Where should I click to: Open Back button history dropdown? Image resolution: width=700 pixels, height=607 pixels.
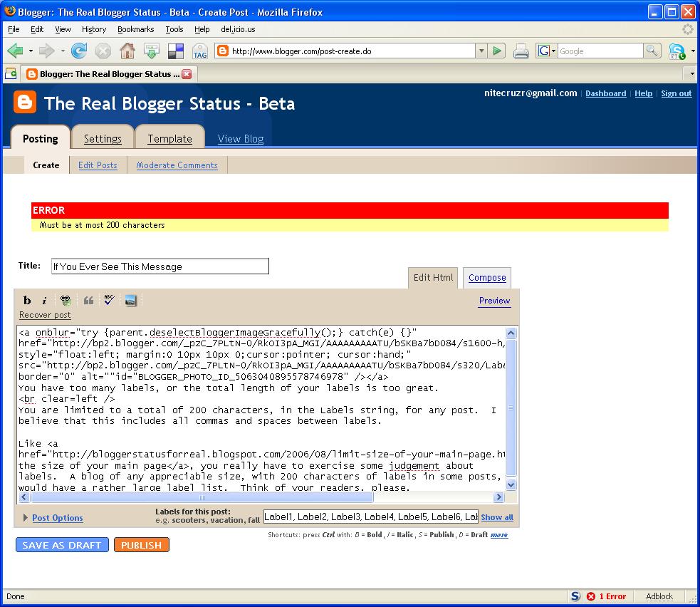click(x=31, y=51)
